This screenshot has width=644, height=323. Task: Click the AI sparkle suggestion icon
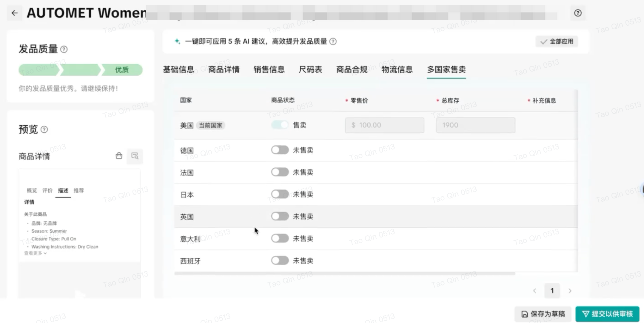(x=178, y=41)
